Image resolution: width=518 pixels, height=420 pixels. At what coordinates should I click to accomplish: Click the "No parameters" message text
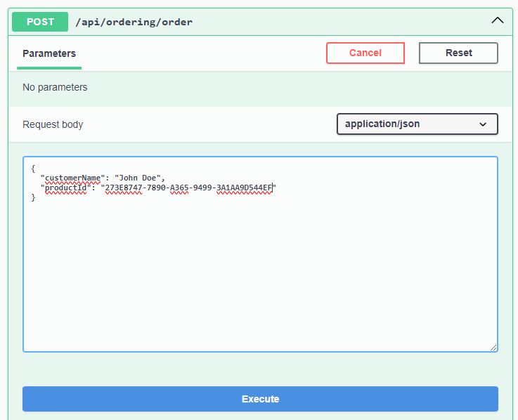pos(55,88)
